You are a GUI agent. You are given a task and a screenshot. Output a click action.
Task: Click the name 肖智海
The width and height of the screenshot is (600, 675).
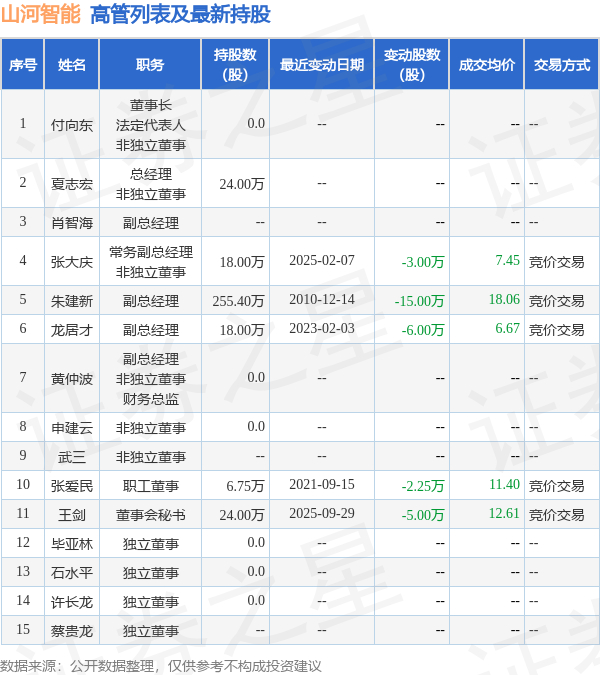(72, 223)
